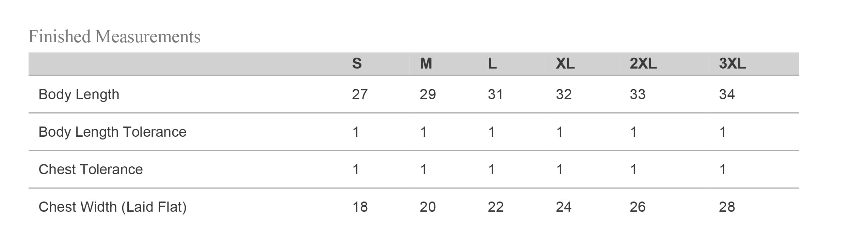Click Body Length value 34 for 3XL
The width and height of the screenshot is (868, 252).
pyautogui.click(x=727, y=94)
